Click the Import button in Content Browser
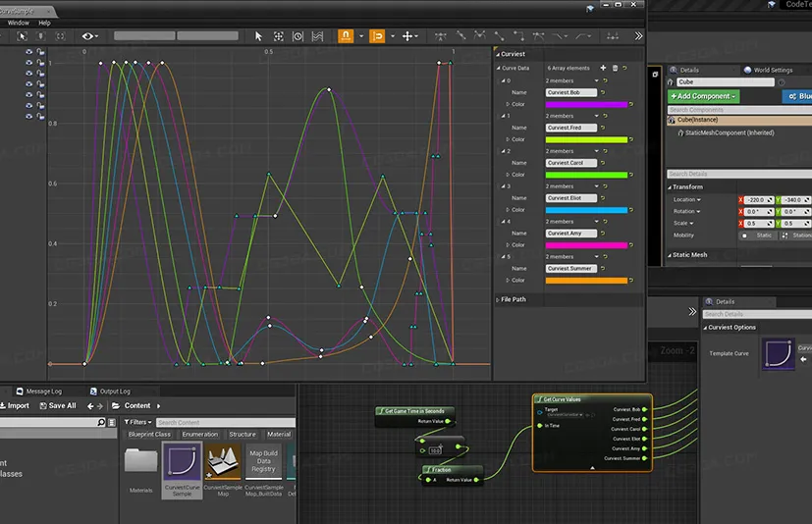Viewport: 812px width, 524px height. (x=15, y=406)
